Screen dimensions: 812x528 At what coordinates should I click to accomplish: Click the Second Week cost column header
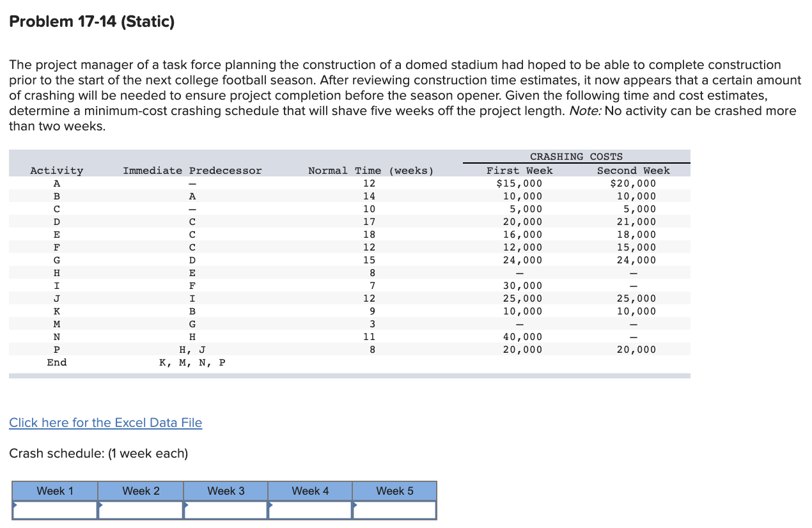pos(633,170)
